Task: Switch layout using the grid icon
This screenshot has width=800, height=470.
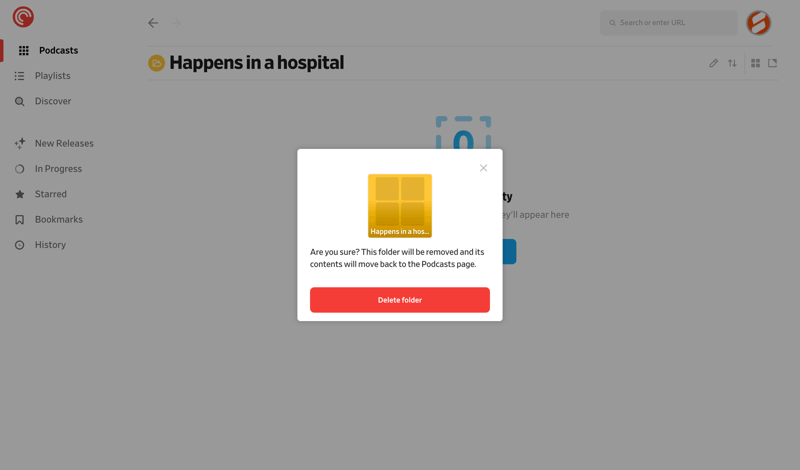Action: [x=756, y=63]
